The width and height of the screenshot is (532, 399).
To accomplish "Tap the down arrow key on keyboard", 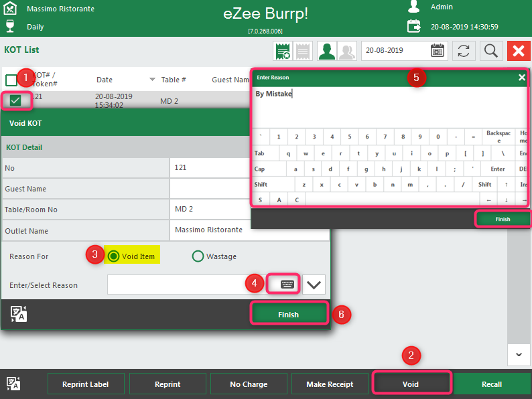I will pyautogui.click(x=507, y=200).
